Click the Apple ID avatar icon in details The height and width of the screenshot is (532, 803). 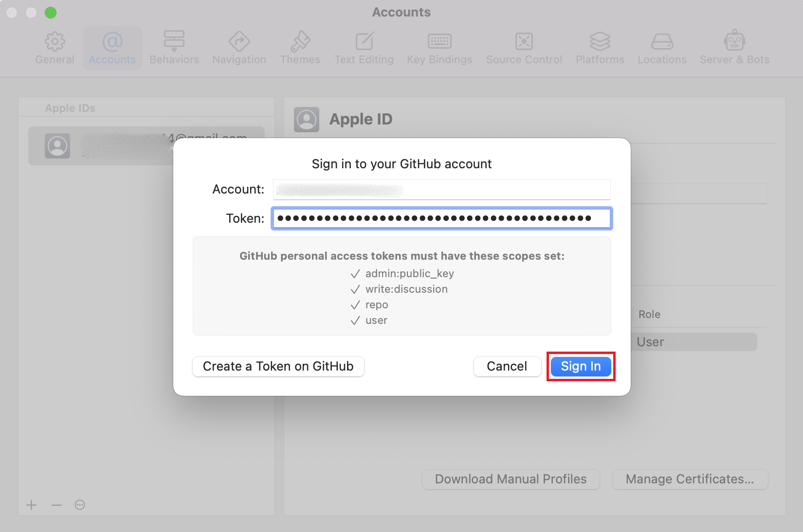[x=307, y=120]
